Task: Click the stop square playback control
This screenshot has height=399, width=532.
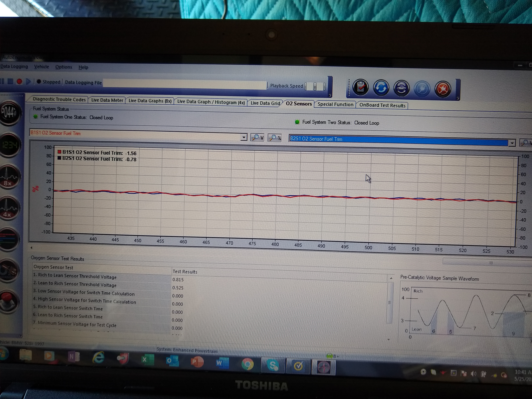Action: click(x=10, y=81)
